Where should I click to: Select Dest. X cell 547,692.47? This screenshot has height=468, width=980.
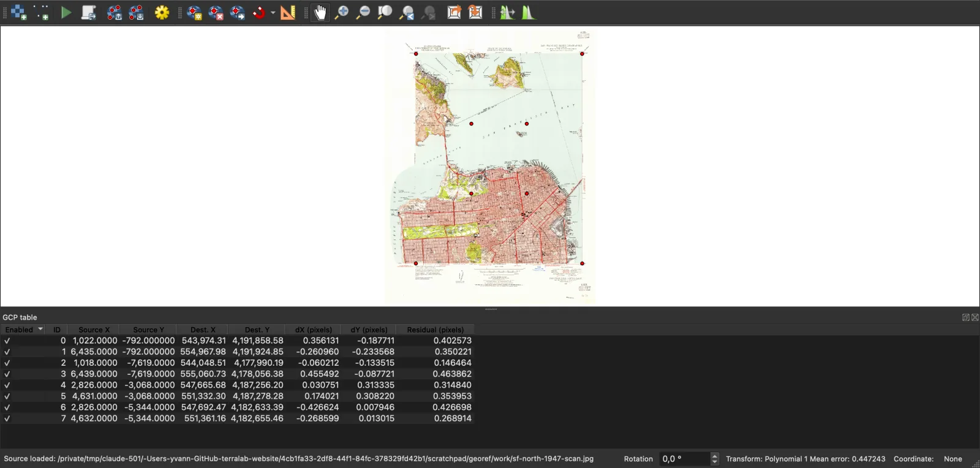(x=203, y=407)
